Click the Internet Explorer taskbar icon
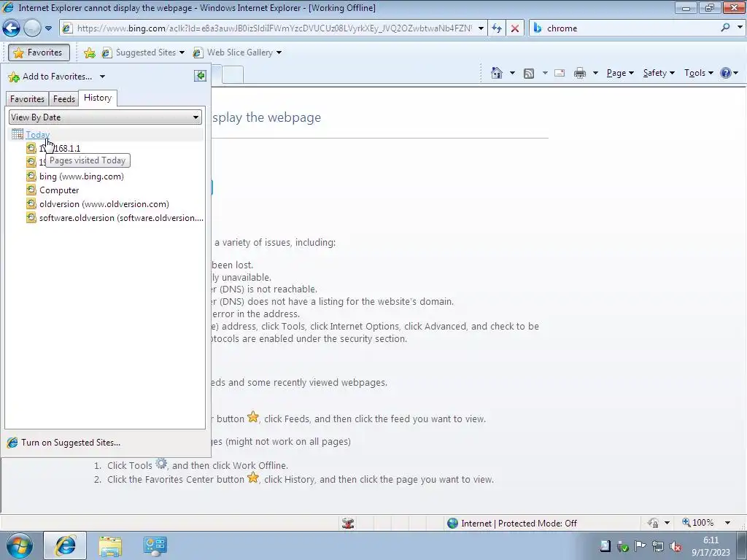This screenshot has height=560, width=747. point(65,545)
